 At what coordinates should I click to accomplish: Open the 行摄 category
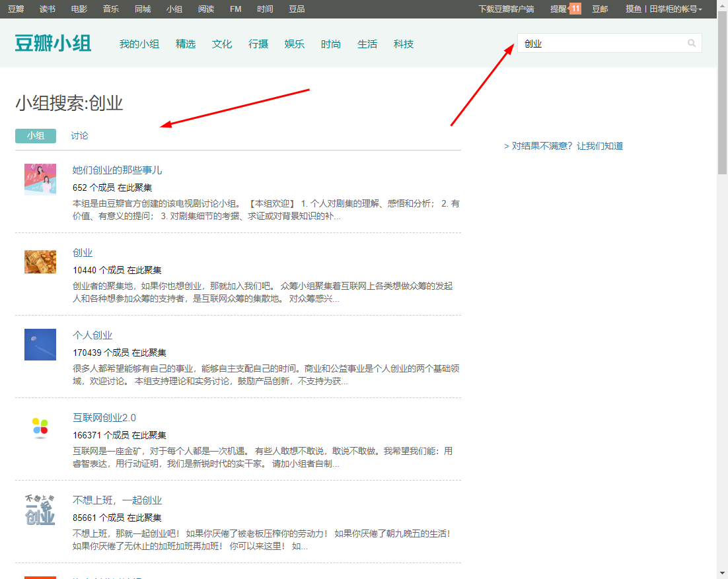tap(258, 44)
